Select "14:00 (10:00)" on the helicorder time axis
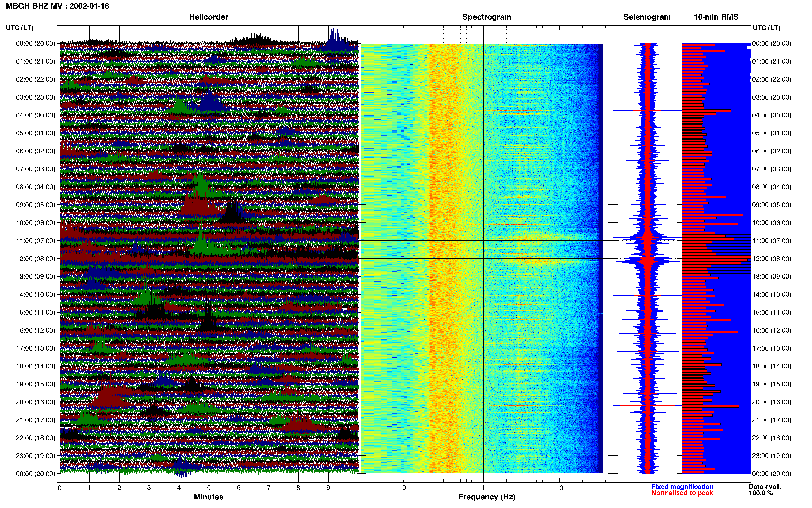The height and width of the screenshot is (508, 812). 36,295
